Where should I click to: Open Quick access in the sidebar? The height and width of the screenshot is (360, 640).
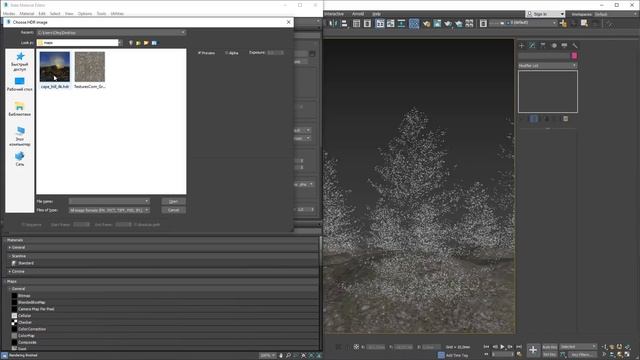pos(20,62)
